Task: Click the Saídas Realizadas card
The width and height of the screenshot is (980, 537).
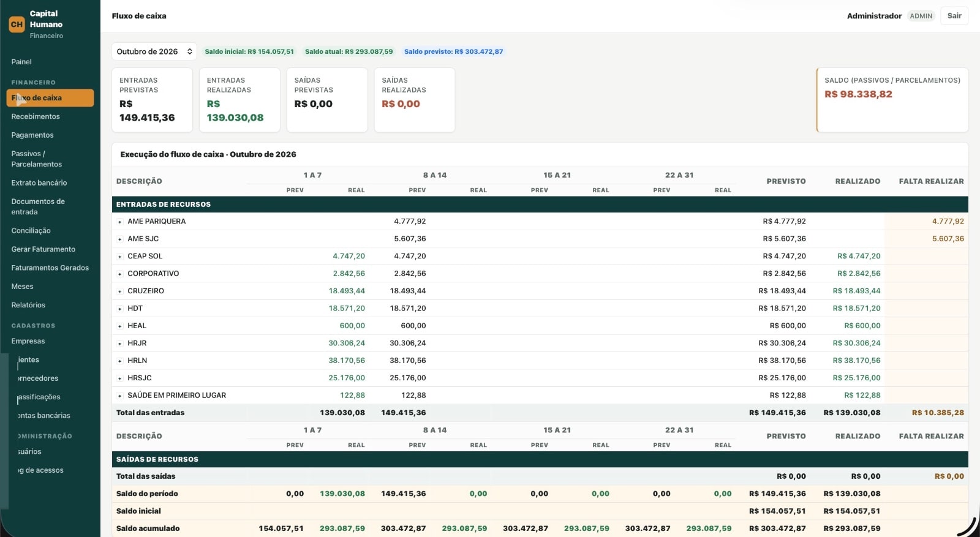Action: point(415,100)
